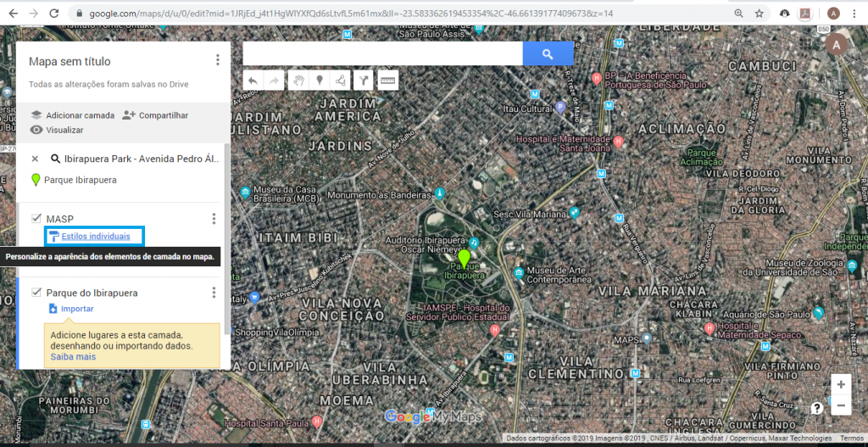This screenshot has height=447, width=868.
Task: Click the side panel vertical scrollbar
Action: point(225,237)
